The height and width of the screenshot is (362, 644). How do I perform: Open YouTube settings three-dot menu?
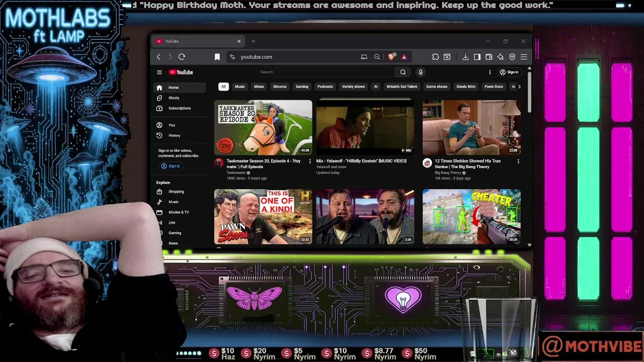(x=490, y=72)
